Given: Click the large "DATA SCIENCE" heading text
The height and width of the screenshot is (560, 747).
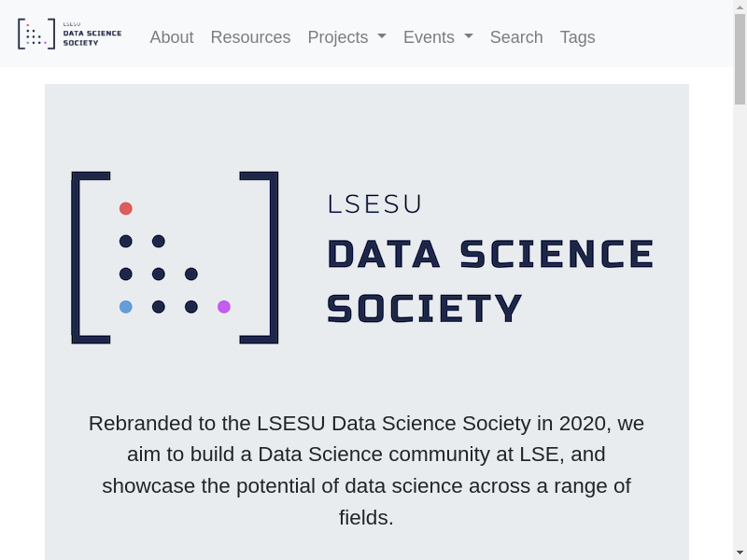Looking at the screenshot, I should (490, 255).
